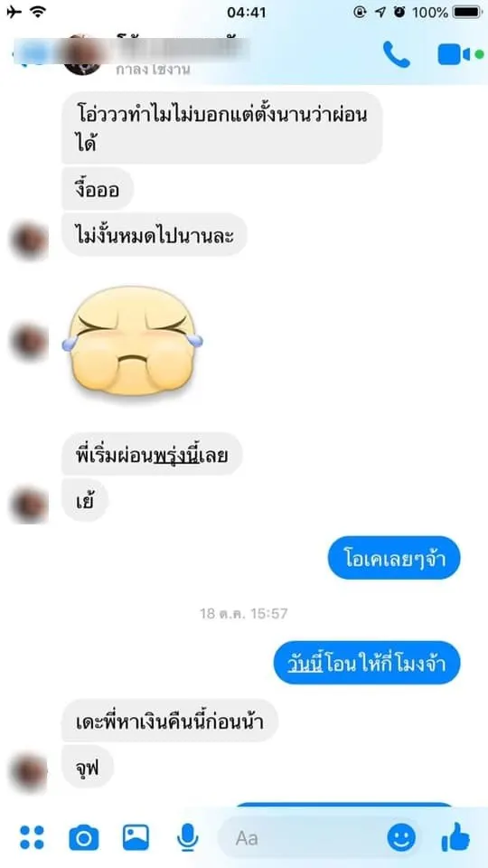
Task: Send a thumbs-up like
Action: [x=455, y=837]
